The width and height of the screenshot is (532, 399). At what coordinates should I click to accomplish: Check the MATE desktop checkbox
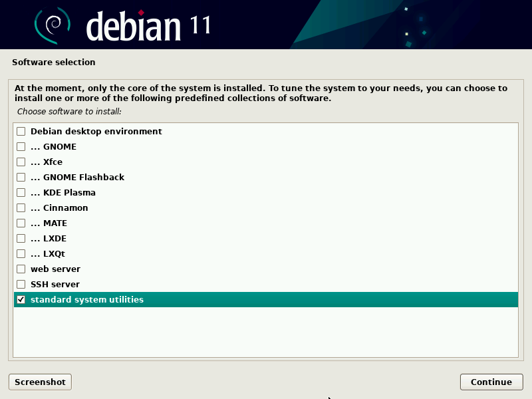tap(21, 223)
